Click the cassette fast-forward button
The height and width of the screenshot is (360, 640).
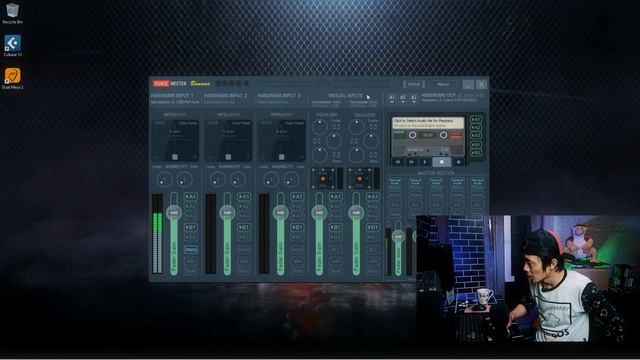point(411,162)
